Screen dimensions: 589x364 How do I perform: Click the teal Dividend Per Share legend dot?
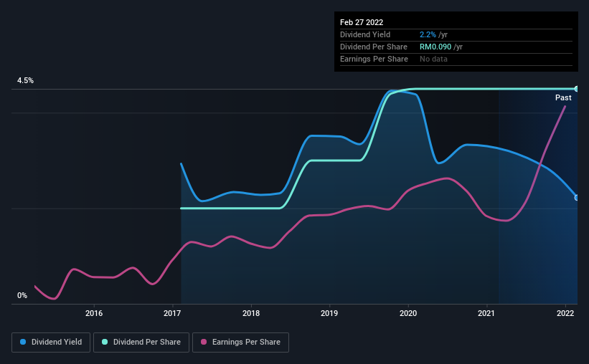tap(105, 342)
